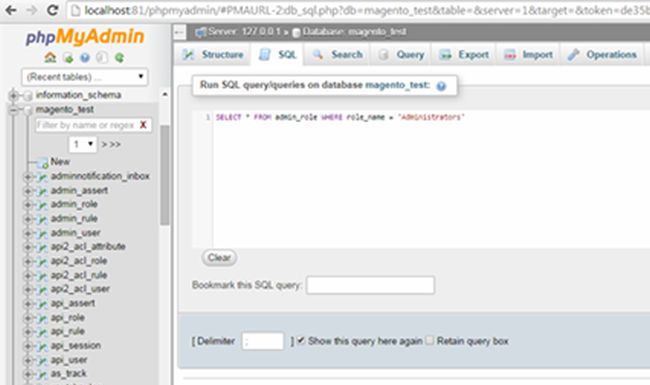Screen dimensions: 650x385
Task: Switch to the Structure tab
Action: pyautogui.click(x=213, y=55)
